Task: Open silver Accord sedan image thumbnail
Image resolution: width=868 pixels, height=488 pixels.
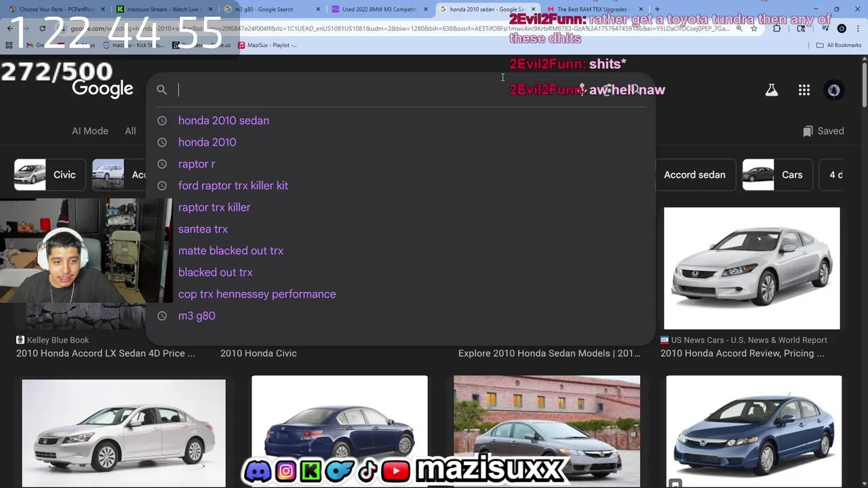Action: coord(123,433)
